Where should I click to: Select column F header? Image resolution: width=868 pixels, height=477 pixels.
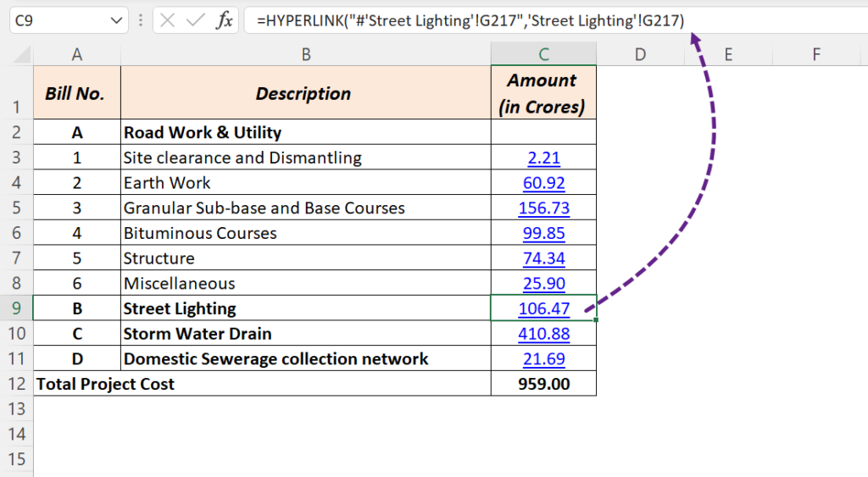(x=816, y=54)
